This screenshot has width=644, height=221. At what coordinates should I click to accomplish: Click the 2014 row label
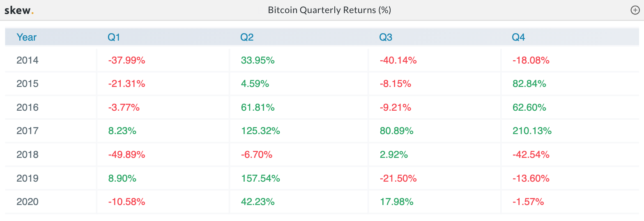(x=28, y=60)
